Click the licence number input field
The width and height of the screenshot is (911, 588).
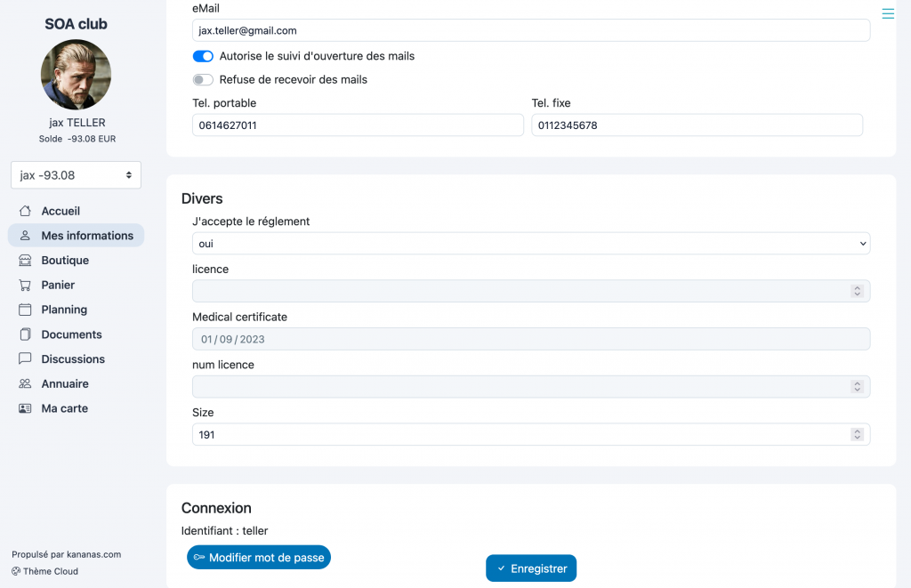coord(531,291)
